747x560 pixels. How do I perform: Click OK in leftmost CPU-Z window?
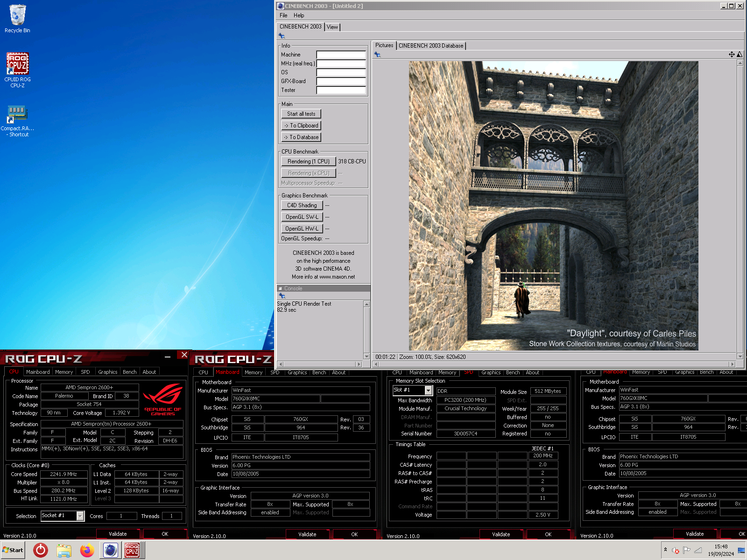tap(165, 534)
